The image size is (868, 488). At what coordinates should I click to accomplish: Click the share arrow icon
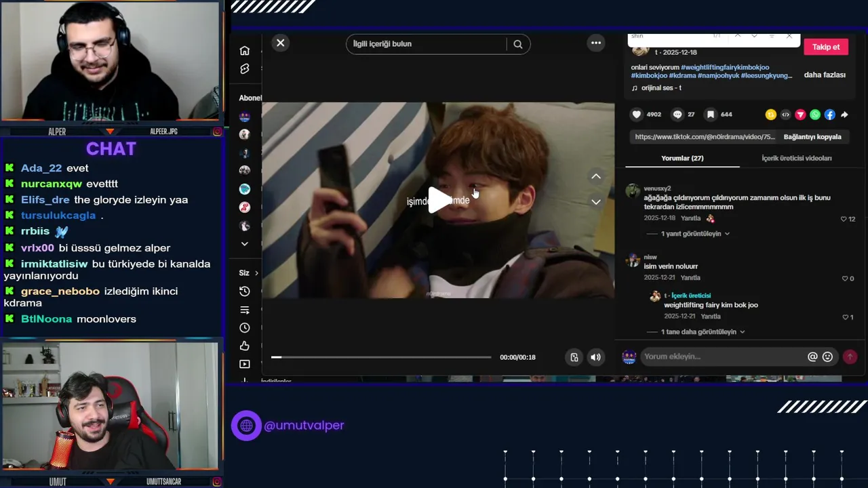point(845,115)
